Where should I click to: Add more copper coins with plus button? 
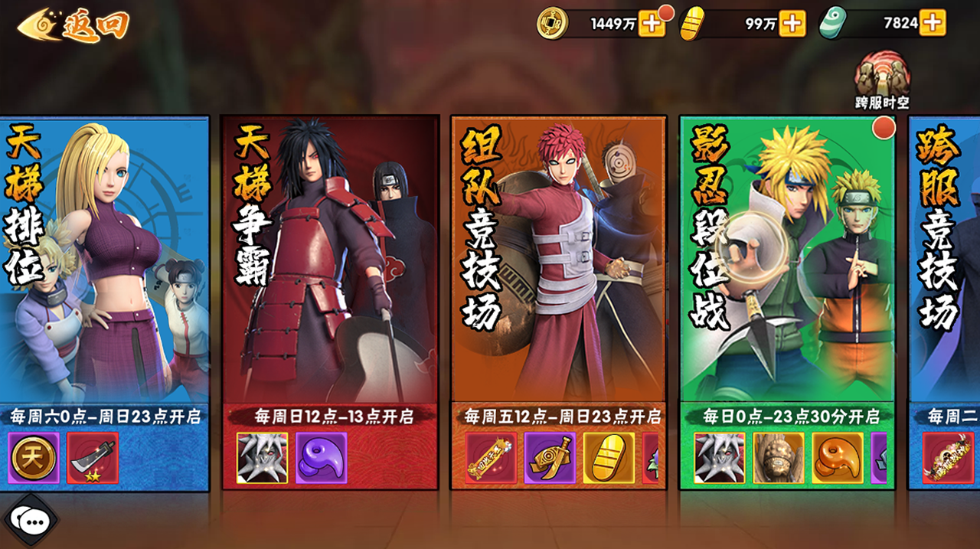coord(652,23)
